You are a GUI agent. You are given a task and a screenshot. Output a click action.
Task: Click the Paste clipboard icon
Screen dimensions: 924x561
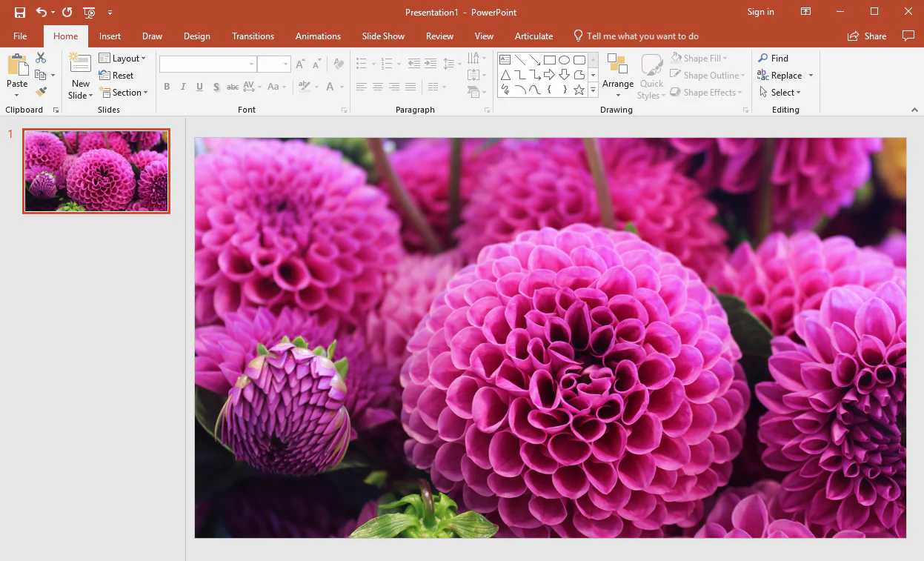17,65
